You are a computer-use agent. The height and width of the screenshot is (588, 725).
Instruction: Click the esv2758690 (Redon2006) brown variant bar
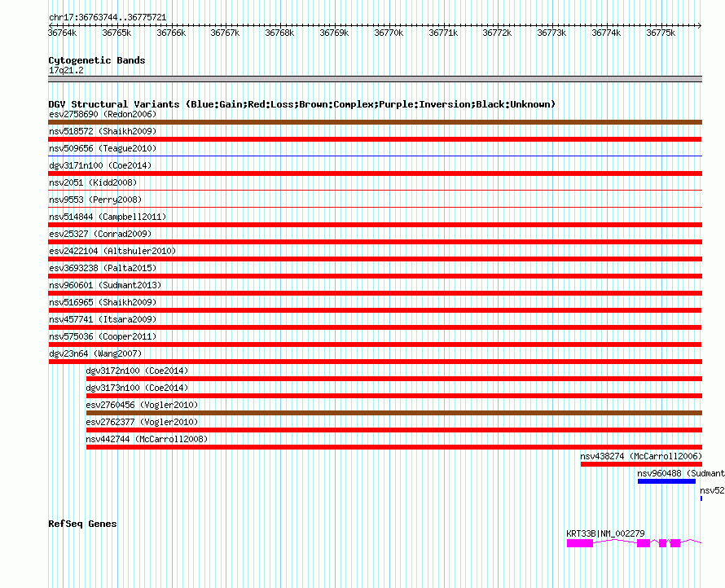pyautogui.click(x=375, y=122)
